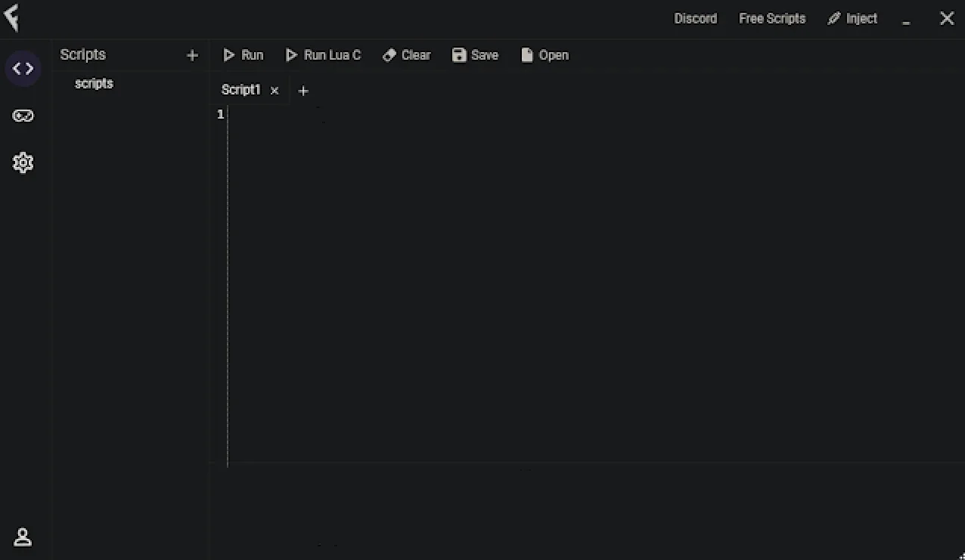The width and height of the screenshot is (965, 560).
Task: Add a new script in Scripts panel
Action: click(192, 55)
